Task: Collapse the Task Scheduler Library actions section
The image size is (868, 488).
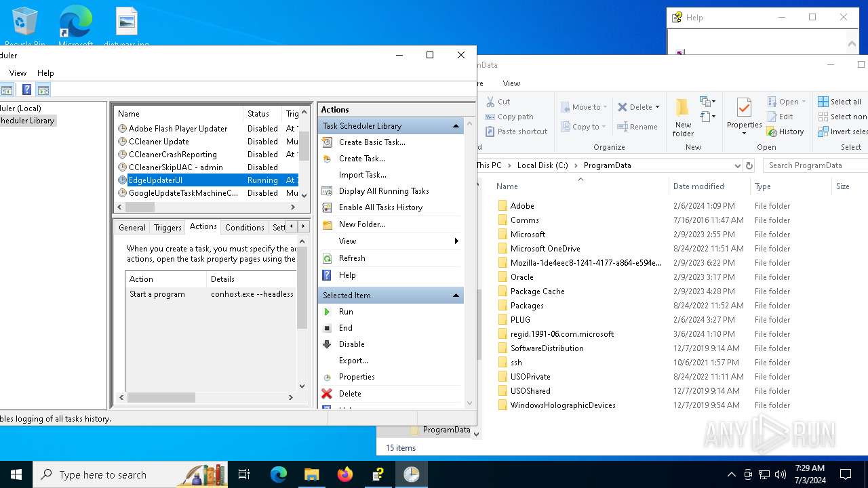Action: [x=456, y=126]
